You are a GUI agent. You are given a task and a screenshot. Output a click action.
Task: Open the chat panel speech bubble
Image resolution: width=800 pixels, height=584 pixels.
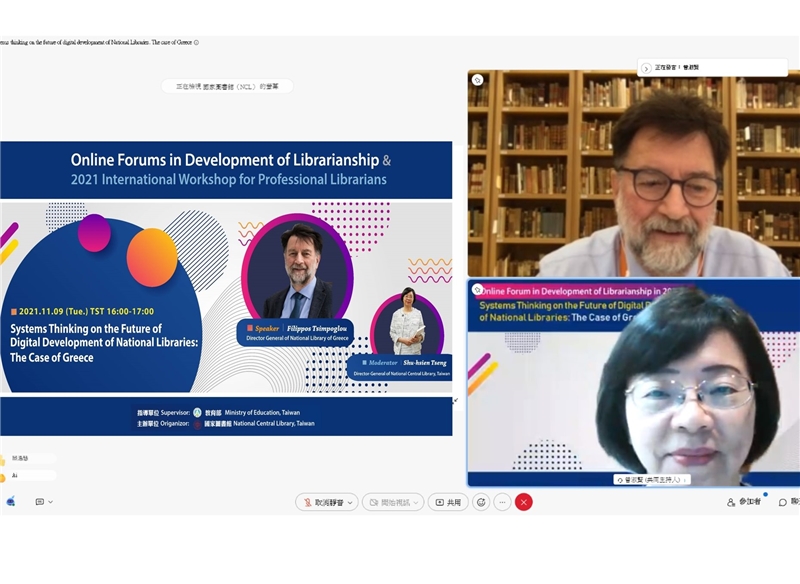[783, 502]
